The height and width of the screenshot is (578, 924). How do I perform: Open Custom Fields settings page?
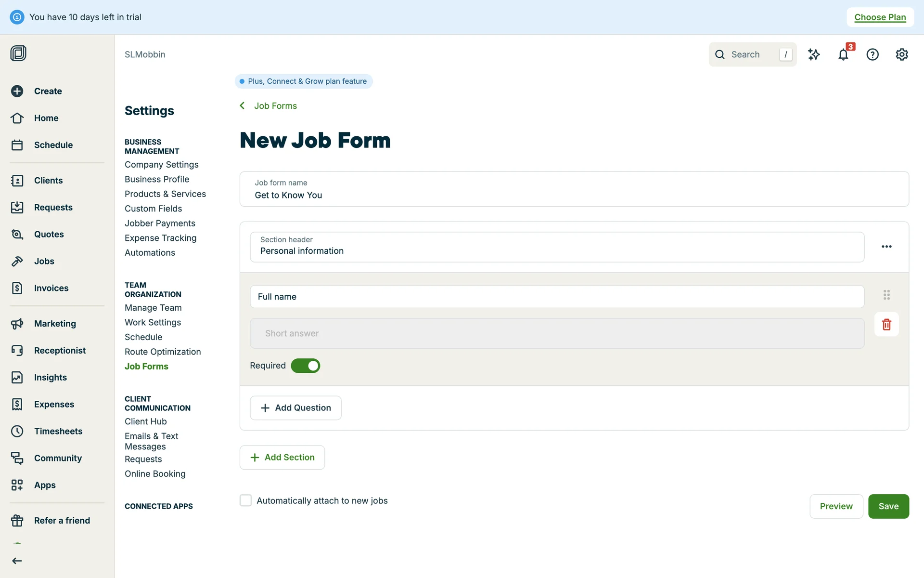coord(153,209)
